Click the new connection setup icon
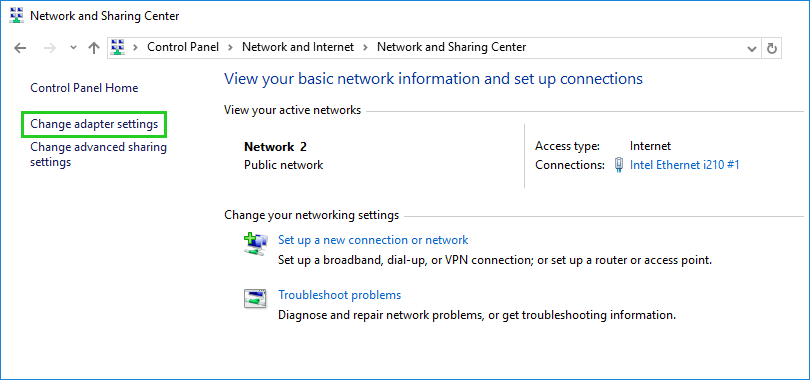Viewport: 810px width, 380px height. [255, 244]
